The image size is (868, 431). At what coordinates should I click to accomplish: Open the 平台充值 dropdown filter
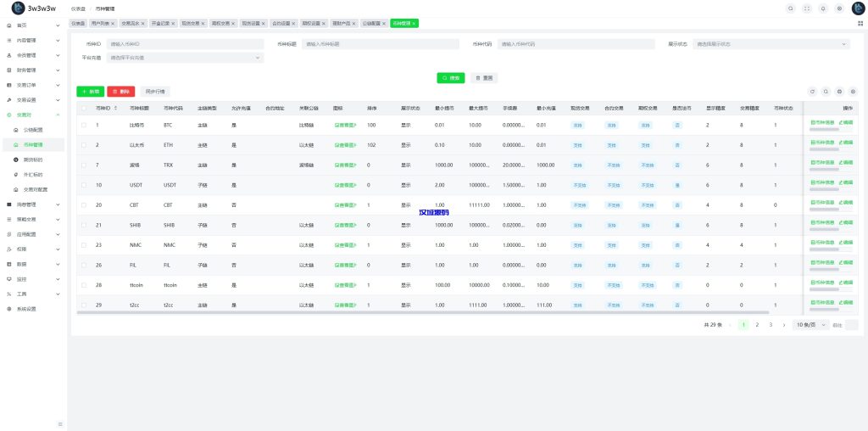(186, 58)
